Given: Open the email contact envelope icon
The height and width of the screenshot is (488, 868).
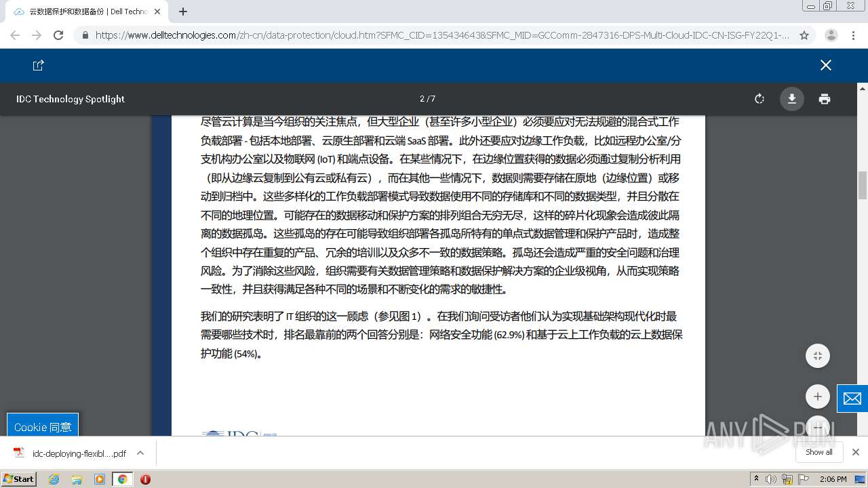Looking at the screenshot, I should [x=852, y=399].
